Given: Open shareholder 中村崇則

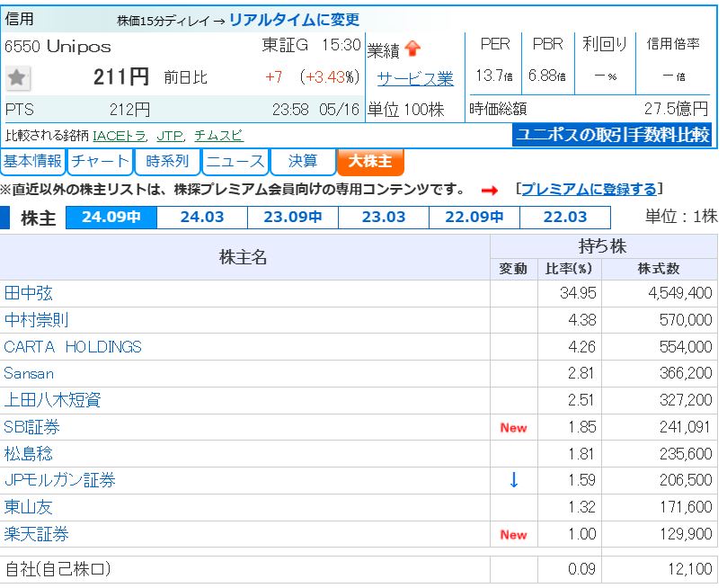Looking at the screenshot, I should [x=36, y=320].
